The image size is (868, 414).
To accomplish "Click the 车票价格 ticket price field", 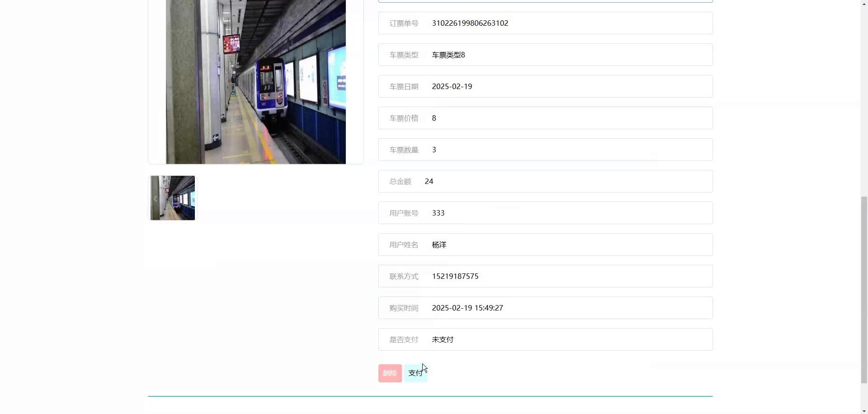I will point(546,118).
